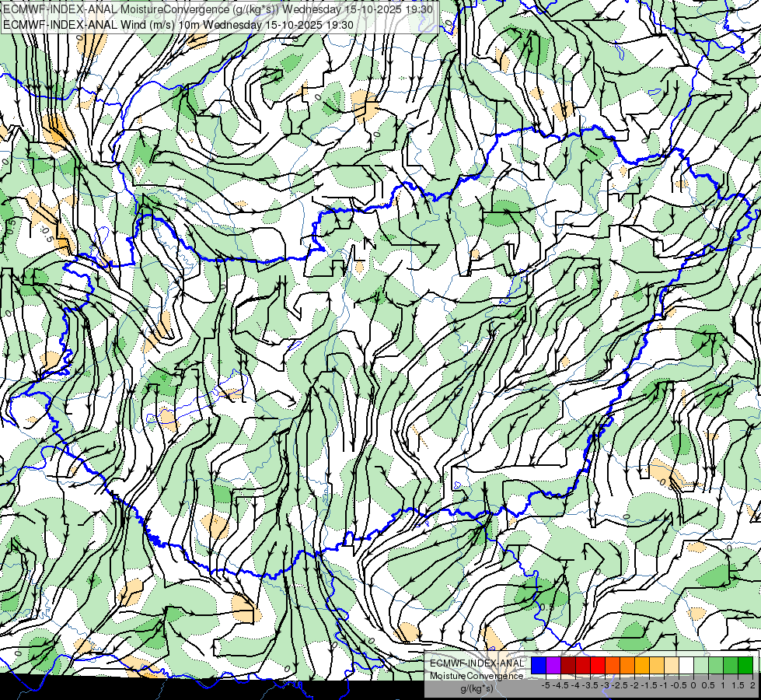Screen dimensions: 761x700
Task: Click the red-orange swatch above -3
Action: point(613,666)
